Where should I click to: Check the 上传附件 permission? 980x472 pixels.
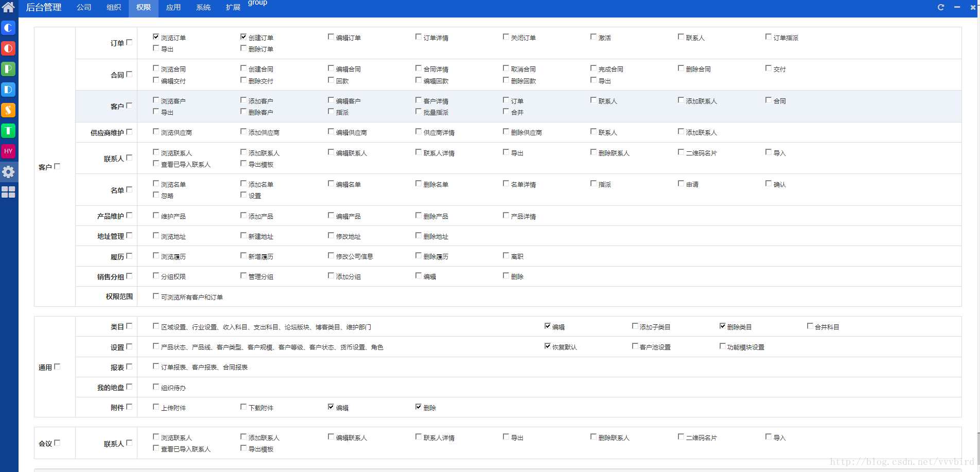click(x=156, y=407)
